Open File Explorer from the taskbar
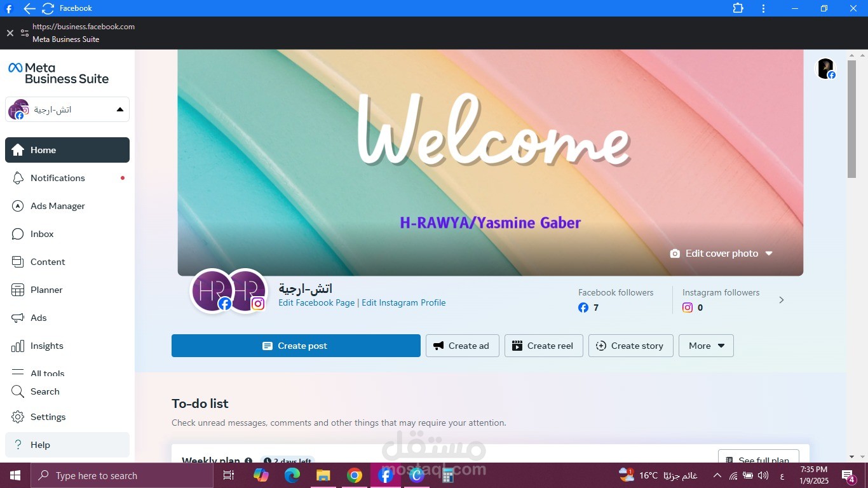This screenshot has width=868, height=488. click(323, 475)
